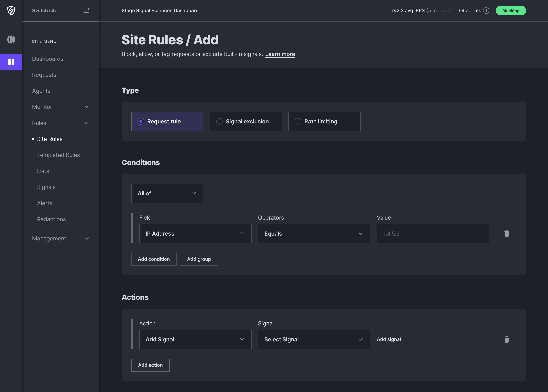The height and width of the screenshot is (392, 548).
Task: Open the Add Signal action dropdown
Action: click(x=195, y=339)
